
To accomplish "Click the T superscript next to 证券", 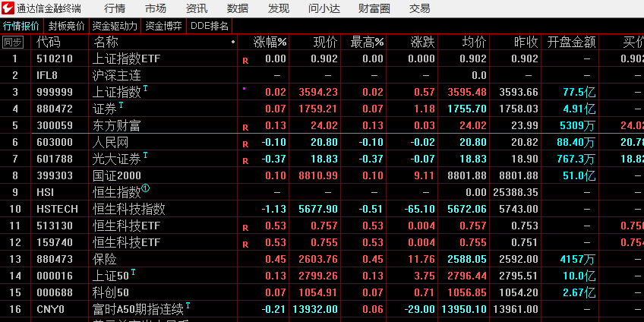I will point(121,105).
